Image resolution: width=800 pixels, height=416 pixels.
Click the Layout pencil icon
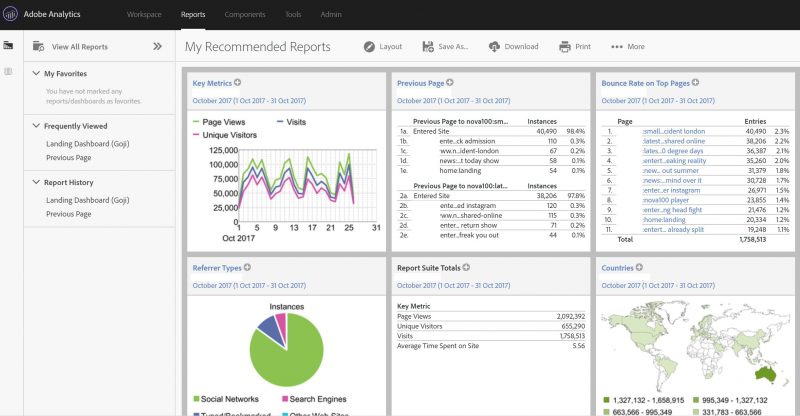coord(369,46)
